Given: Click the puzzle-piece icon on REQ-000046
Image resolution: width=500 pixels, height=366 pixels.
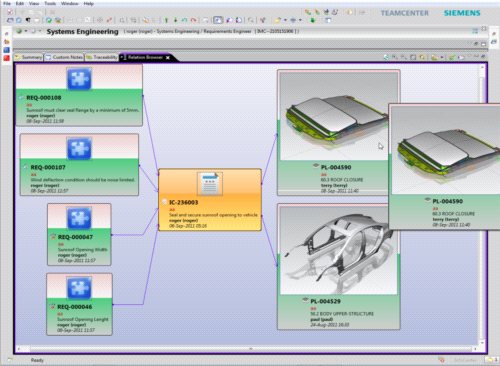Looking at the screenshot, I should pos(79,288).
